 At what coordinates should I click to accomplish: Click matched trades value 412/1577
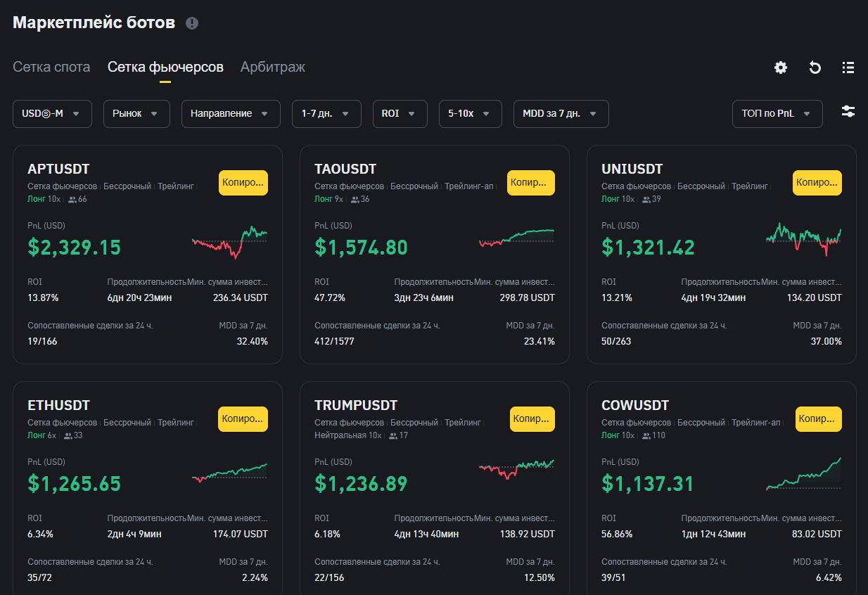click(334, 341)
